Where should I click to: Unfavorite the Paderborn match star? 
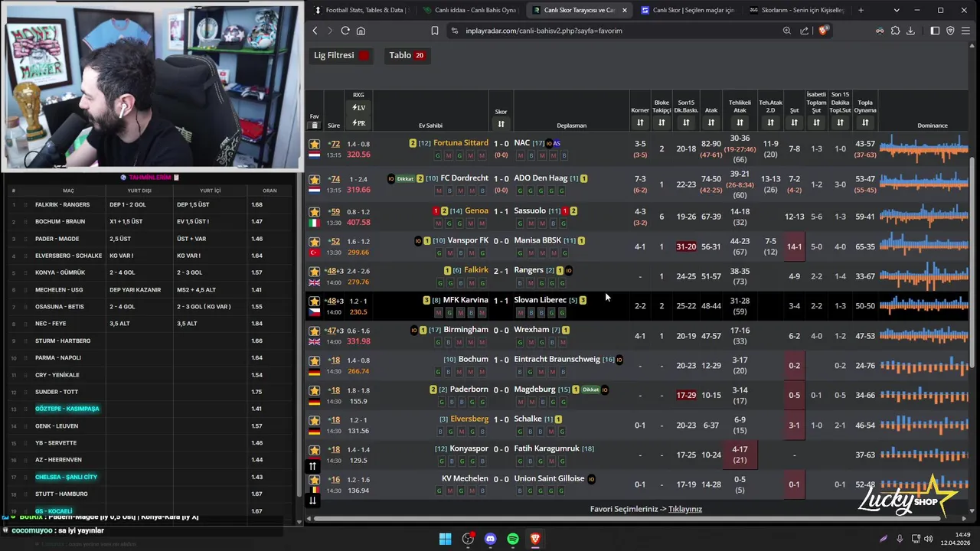pyautogui.click(x=314, y=390)
